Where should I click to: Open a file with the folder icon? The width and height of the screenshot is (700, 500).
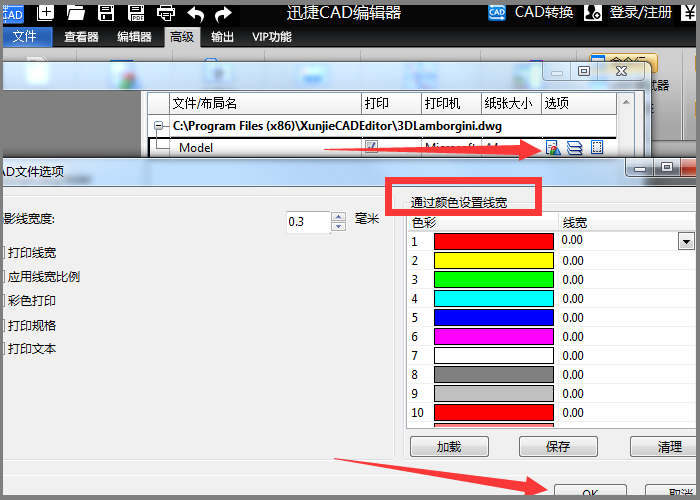coord(76,13)
